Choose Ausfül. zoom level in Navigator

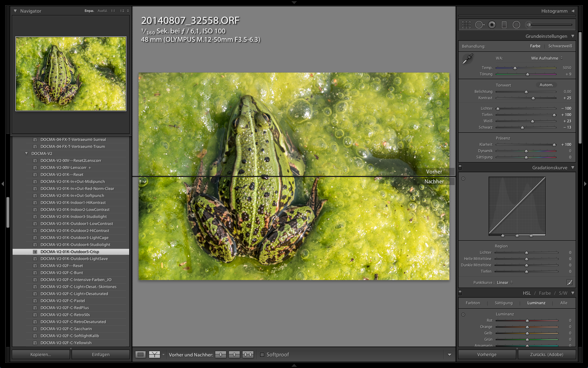(x=103, y=11)
